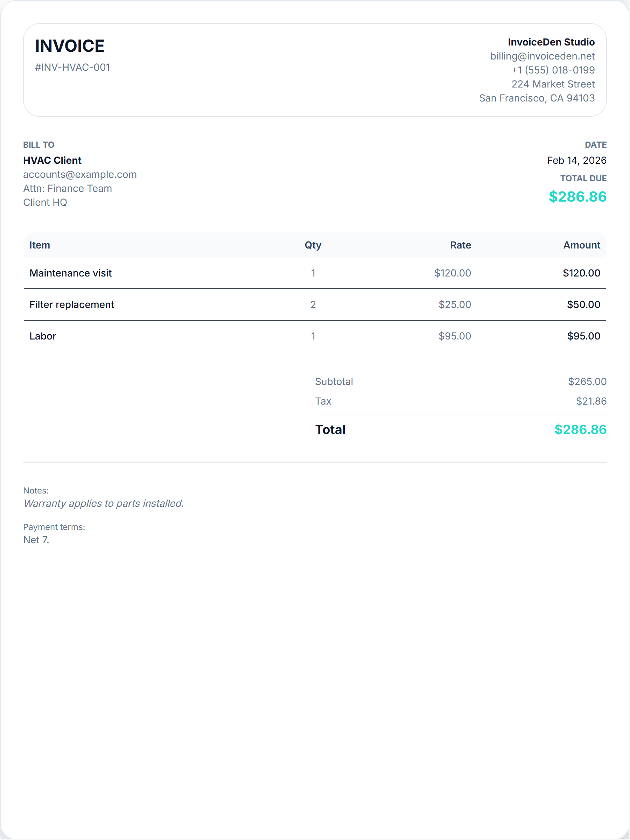Click the Tax value $21.86
The height and width of the screenshot is (840, 630).
click(591, 401)
